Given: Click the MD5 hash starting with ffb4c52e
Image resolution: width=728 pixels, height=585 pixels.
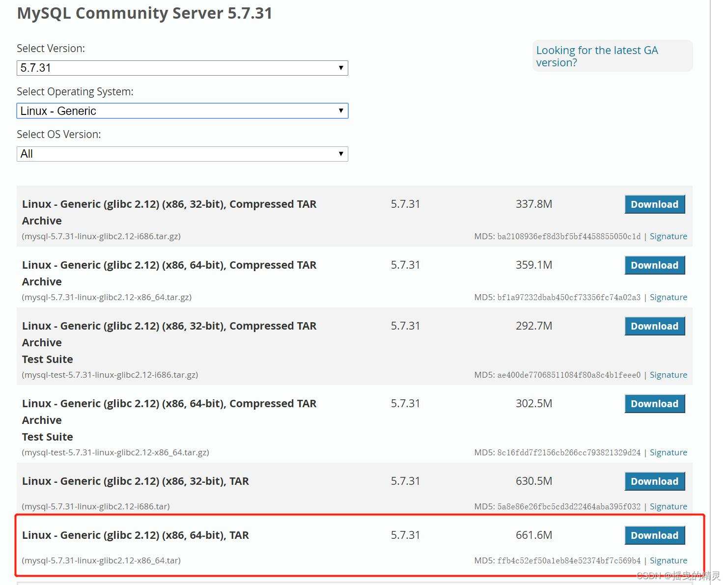Looking at the screenshot, I should [x=569, y=561].
